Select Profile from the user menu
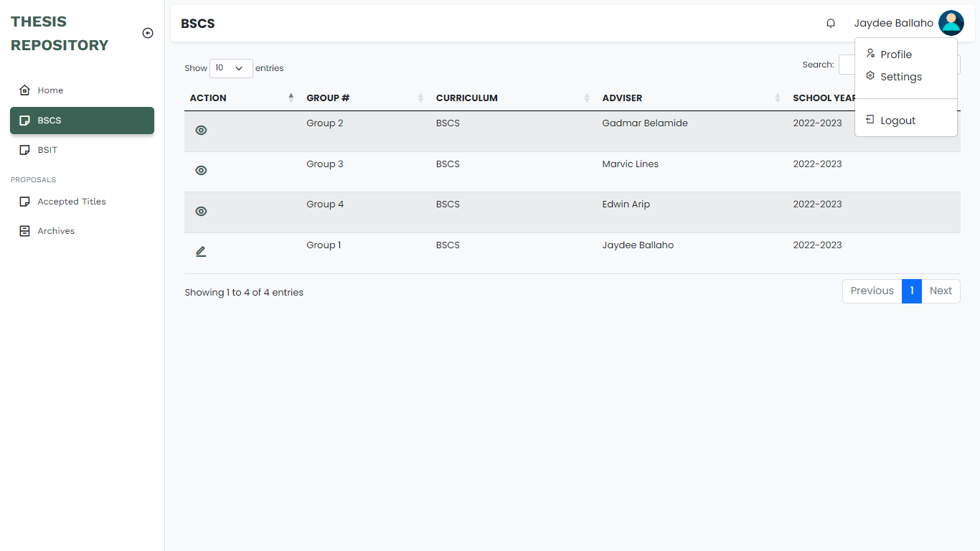Screen dimensions: 980x551 coord(895,55)
